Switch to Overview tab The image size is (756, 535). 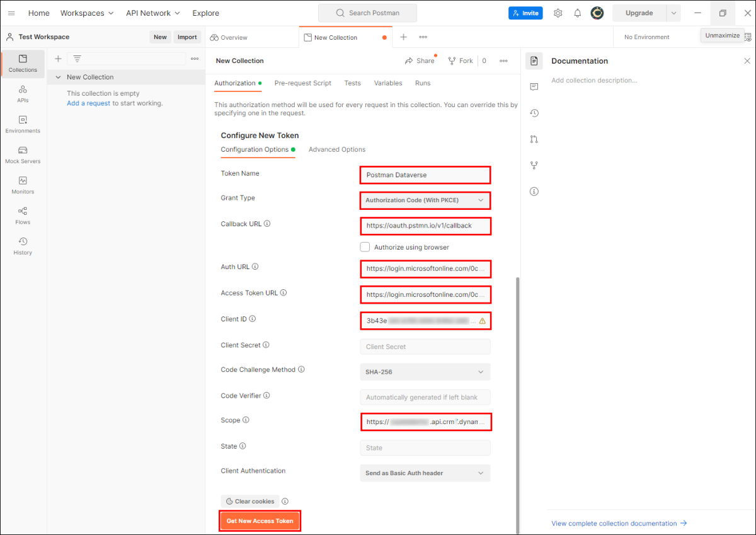[x=229, y=37]
